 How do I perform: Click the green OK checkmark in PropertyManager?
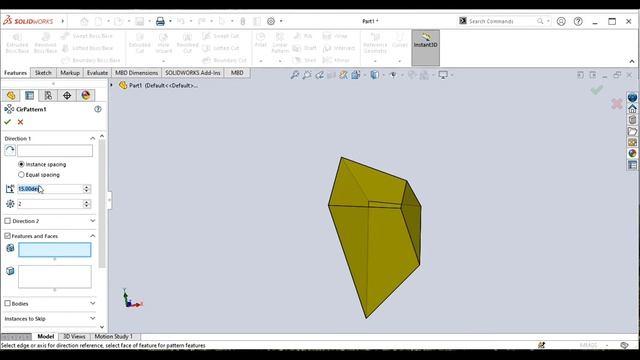point(7,122)
